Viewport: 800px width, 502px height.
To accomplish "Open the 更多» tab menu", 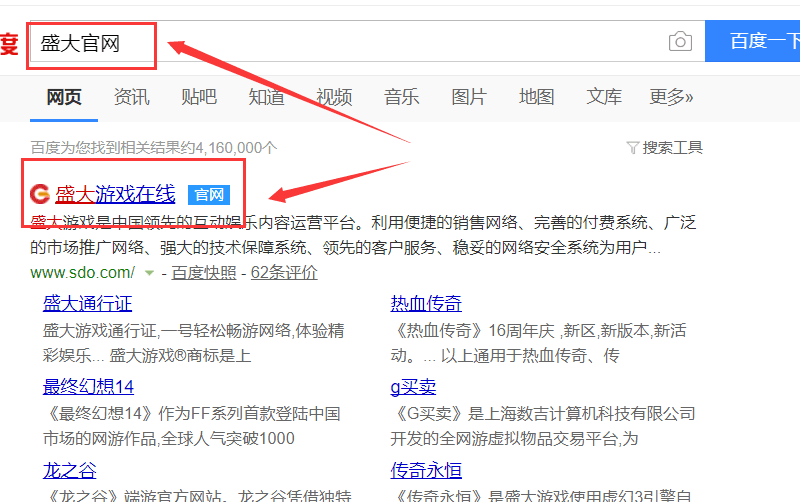I will 671,97.
